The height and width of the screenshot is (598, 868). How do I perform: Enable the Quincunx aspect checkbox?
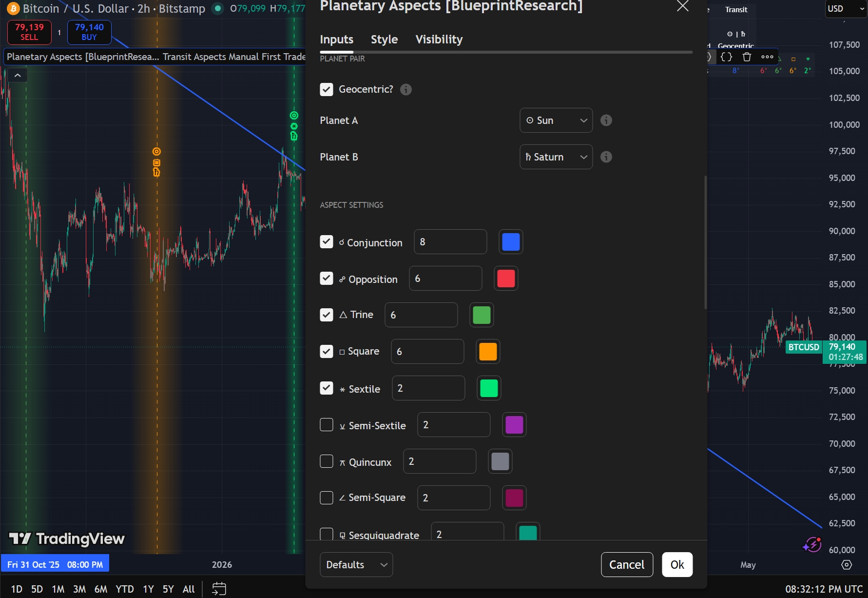[x=327, y=461]
